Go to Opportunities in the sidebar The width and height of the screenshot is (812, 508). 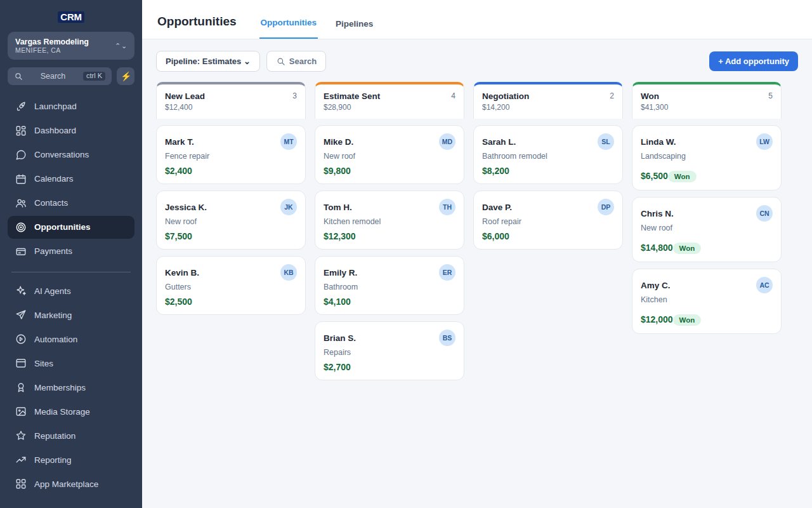tap(71, 227)
